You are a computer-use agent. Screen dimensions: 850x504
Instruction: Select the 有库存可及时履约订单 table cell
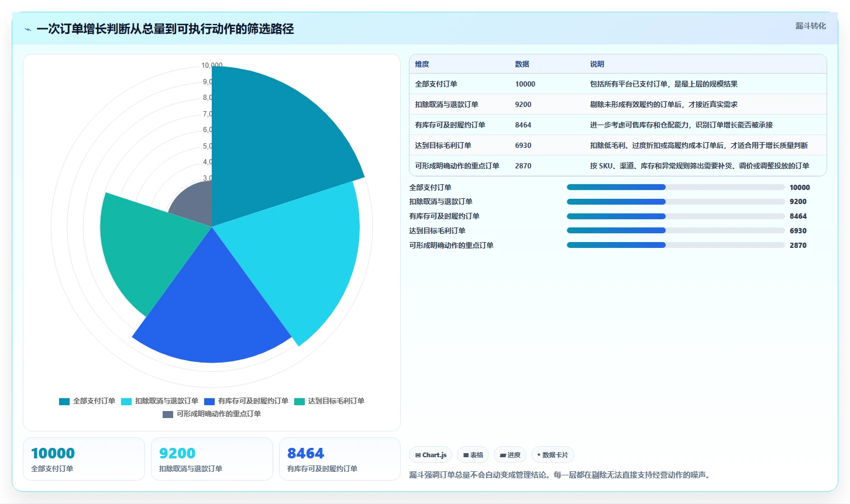[450, 125]
